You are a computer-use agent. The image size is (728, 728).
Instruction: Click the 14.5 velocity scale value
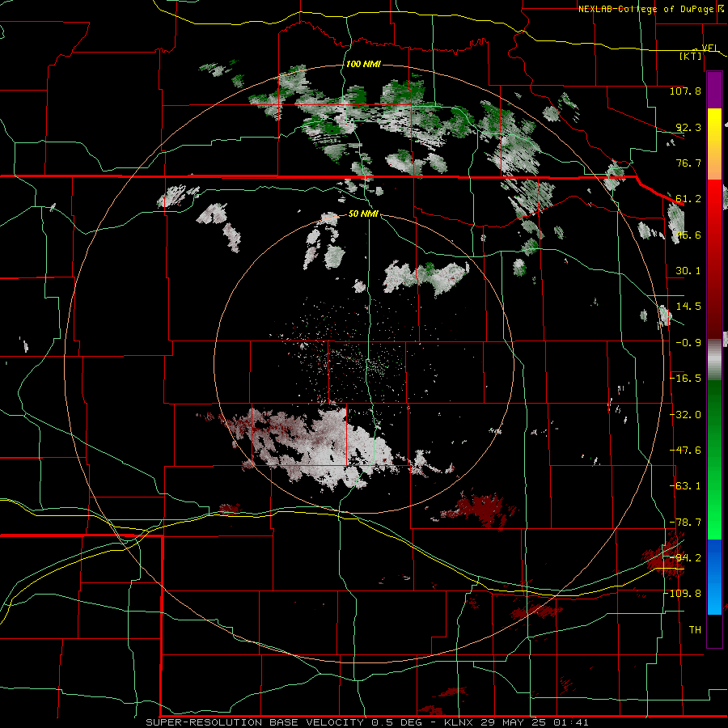pos(688,307)
